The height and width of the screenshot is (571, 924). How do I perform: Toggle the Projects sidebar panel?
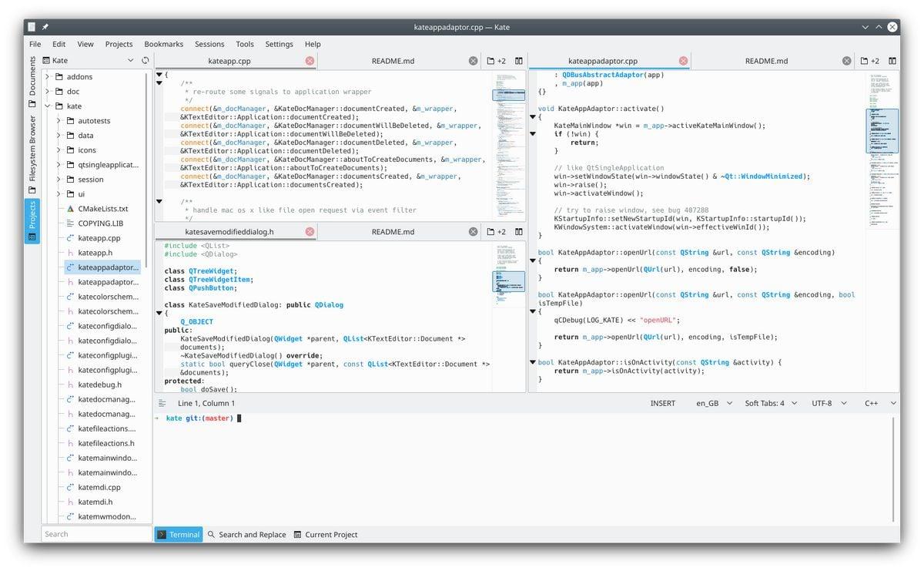(x=32, y=221)
